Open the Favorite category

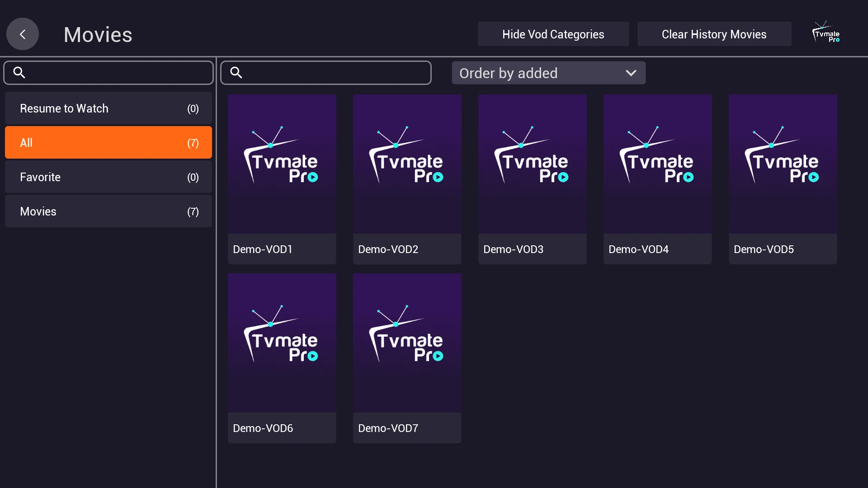click(x=108, y=177)
